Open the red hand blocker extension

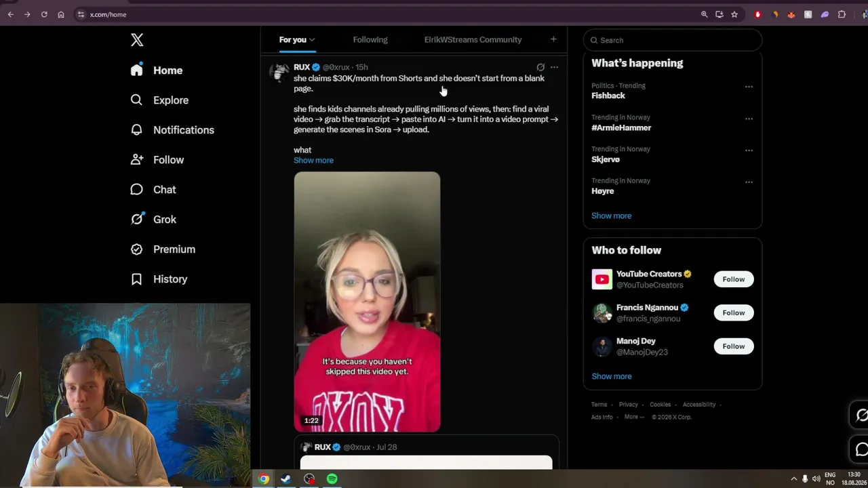758,14
